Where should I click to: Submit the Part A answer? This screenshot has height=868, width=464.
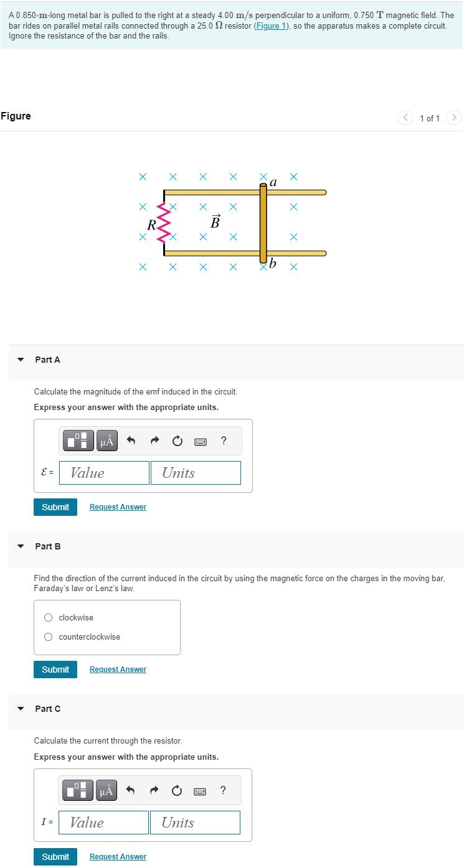click(55, 506)
